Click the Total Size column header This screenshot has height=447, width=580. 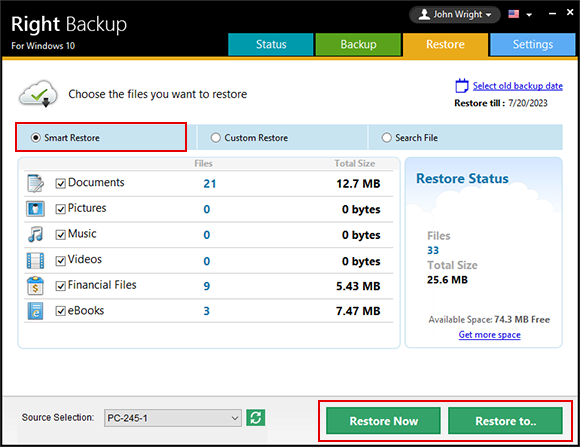tap(354, 164)
